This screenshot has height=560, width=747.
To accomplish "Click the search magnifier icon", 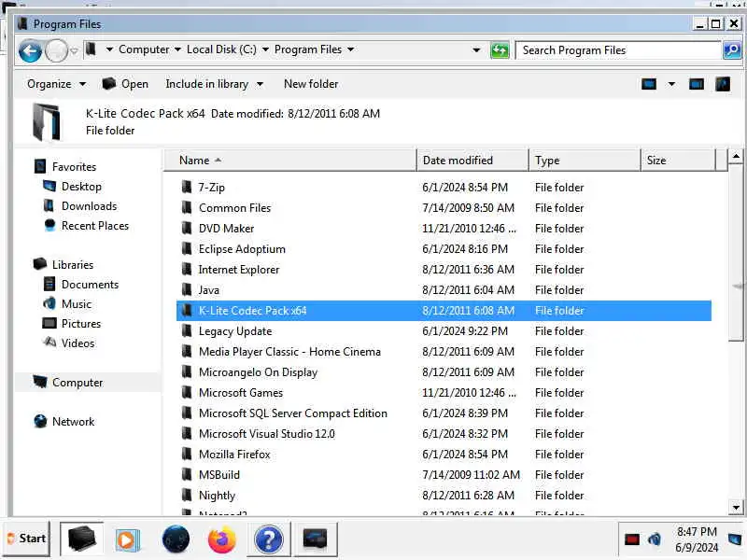I will (x=732, y=50).
